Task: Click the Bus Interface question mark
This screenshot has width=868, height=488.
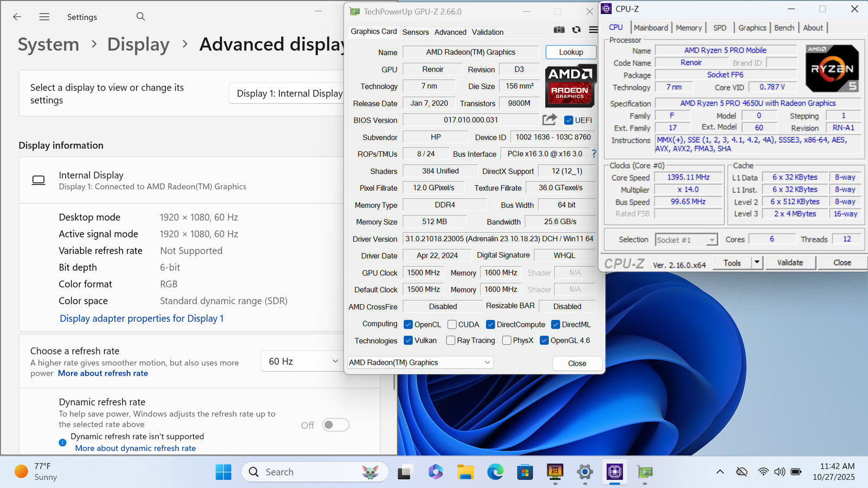Action: click(594, 154)
